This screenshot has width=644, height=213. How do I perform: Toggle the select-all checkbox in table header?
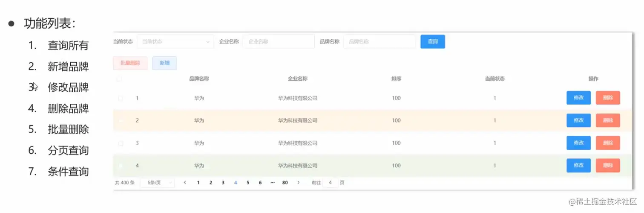point(119,79)
